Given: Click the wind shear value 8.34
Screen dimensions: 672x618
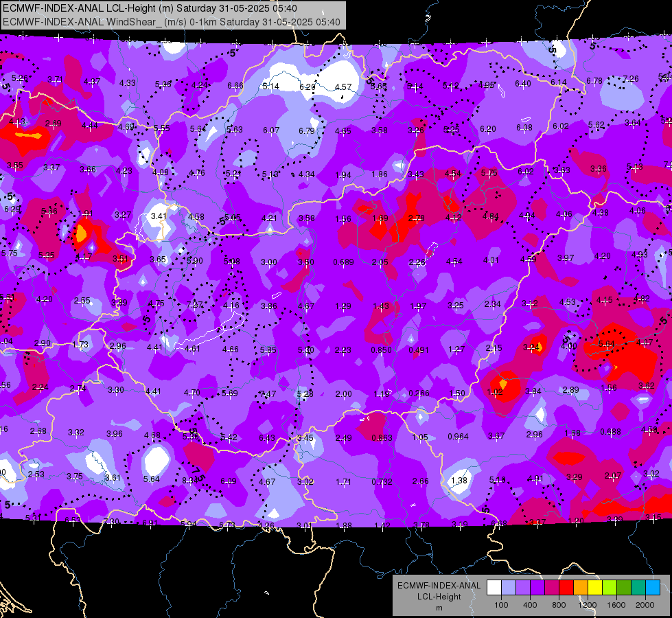Looking at the screenshot, I should [190, 481].
